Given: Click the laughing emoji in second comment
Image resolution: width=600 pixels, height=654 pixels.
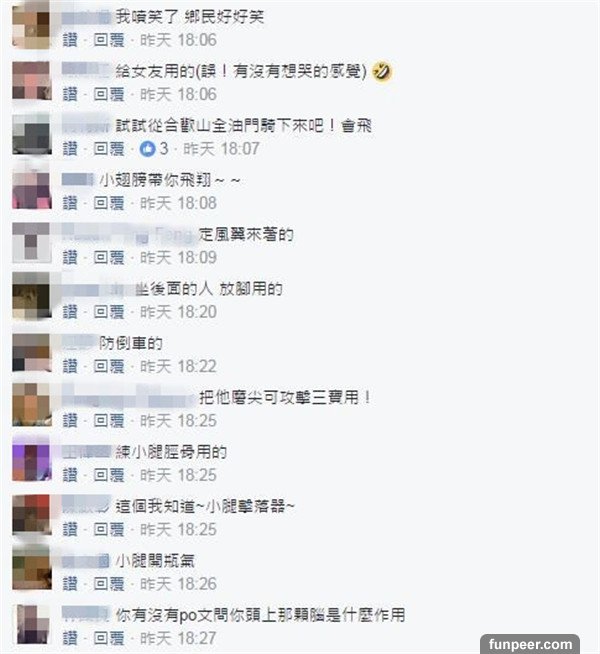Looking at the screenshot, I should 382,71.
